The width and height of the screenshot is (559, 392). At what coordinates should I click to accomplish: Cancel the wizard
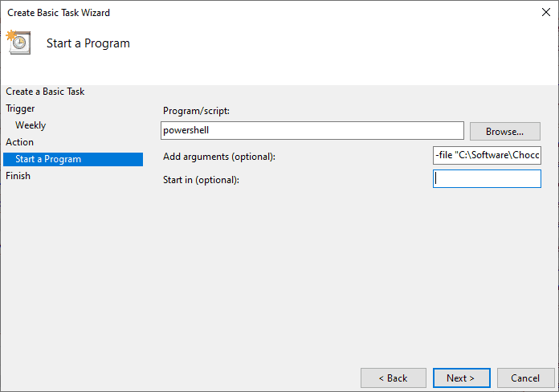tap(526, 378)
